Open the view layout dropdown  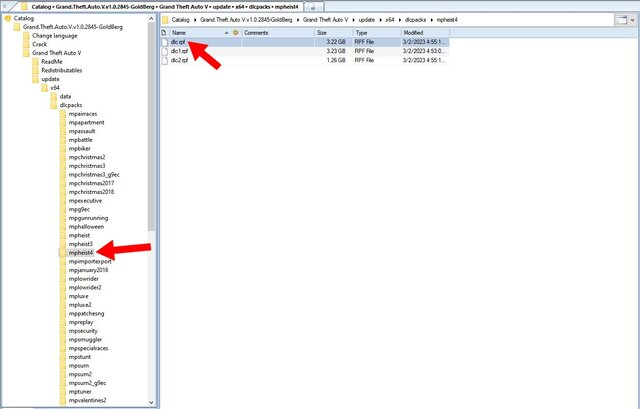tap(632, 20)
